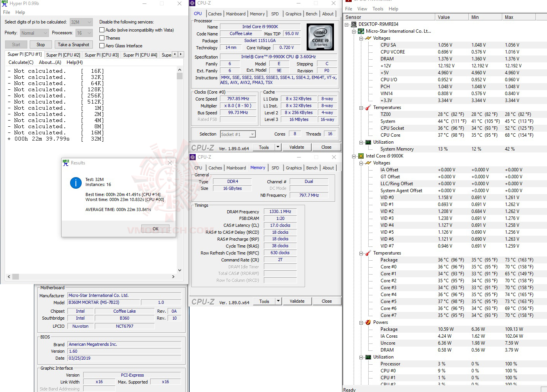
Task: Click the info icon in Results dialog
Action: click(76, 183)
